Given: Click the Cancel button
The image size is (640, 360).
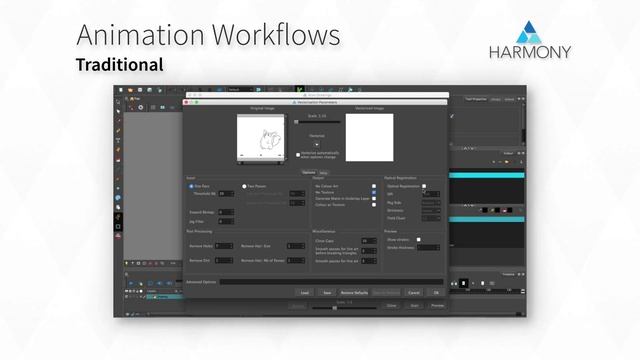Looking at the screenshot, I should coord(414,293).
